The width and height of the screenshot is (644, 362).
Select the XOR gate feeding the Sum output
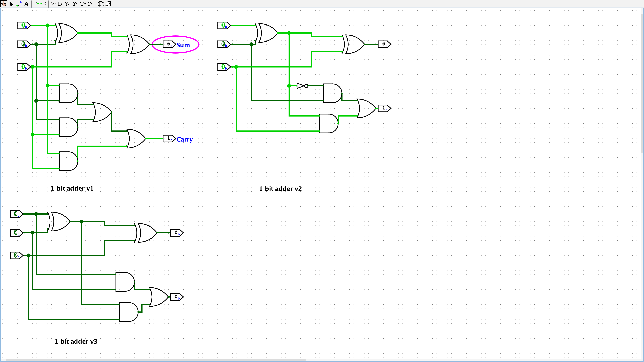(x=138, y=44)
